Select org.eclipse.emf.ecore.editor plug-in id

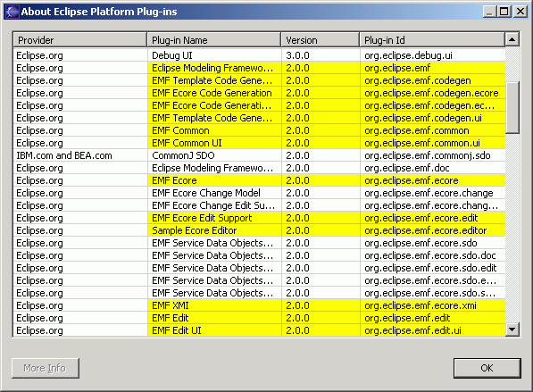(x=432, y=230)
